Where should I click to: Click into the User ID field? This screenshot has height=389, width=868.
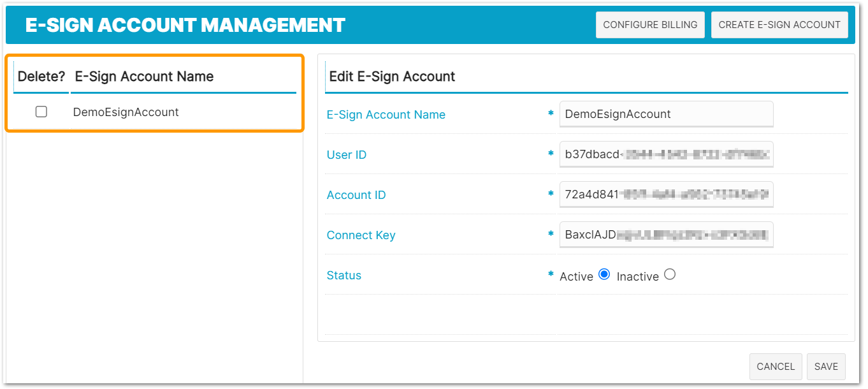coord(666,154)
